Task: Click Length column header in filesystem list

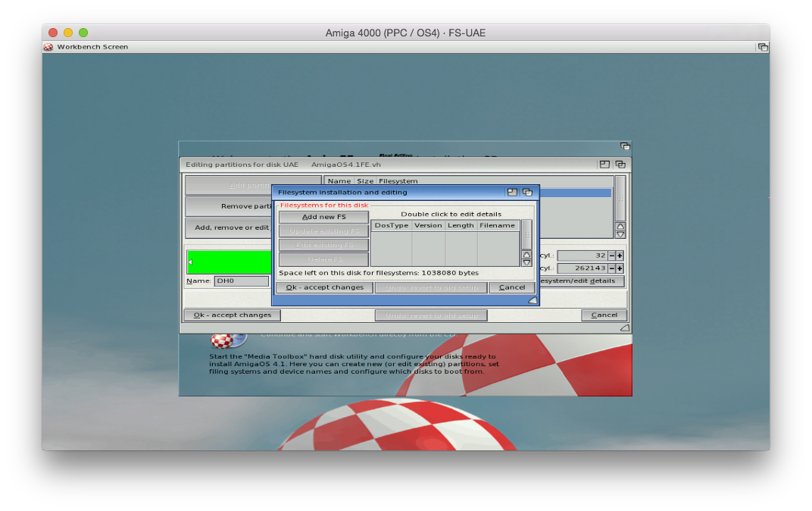Action: 461,225
